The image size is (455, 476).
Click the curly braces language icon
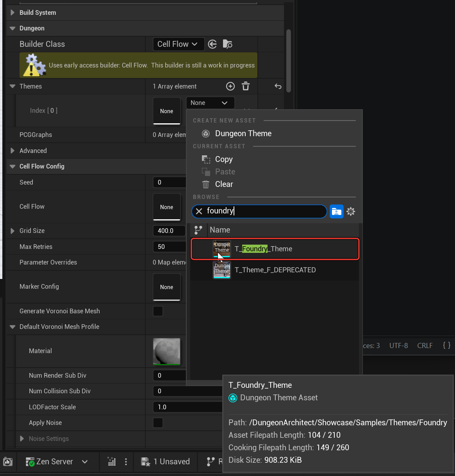(x=447, y=345)
